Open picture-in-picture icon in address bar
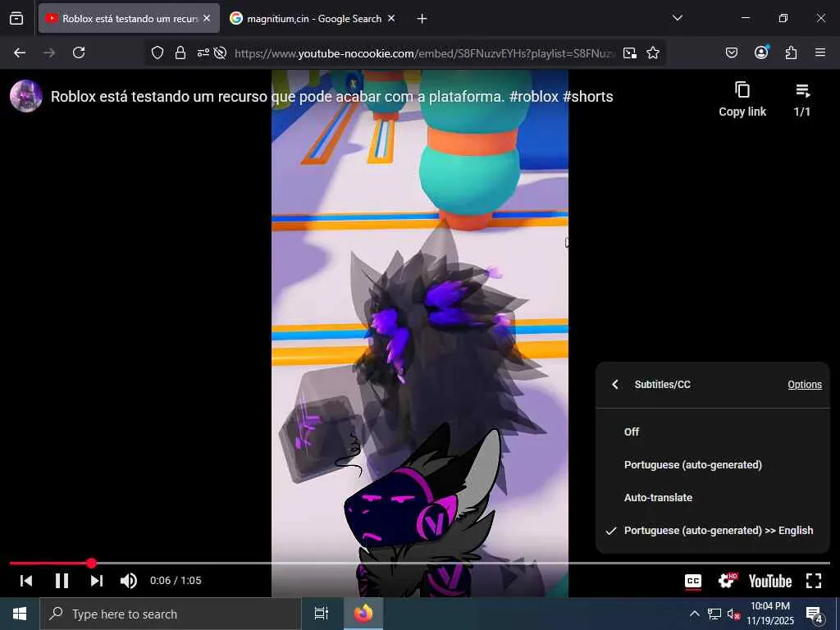This screenshot has width=840, height=630. coord(630,52)
